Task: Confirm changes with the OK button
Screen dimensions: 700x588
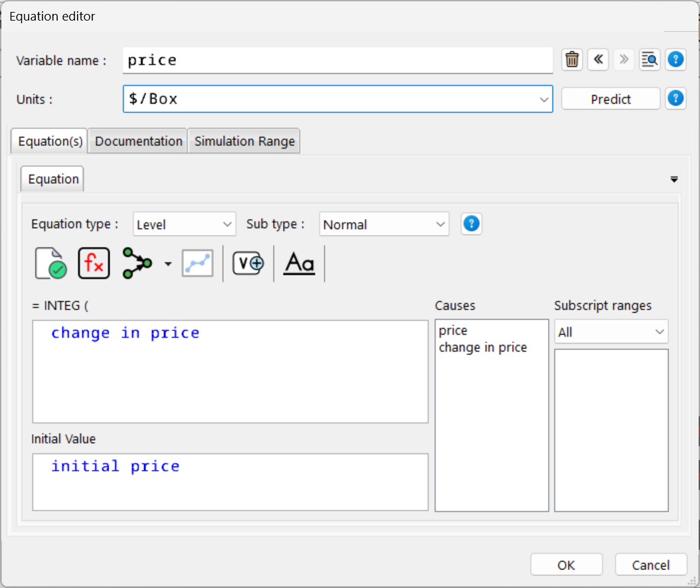Action: (566, 565)
